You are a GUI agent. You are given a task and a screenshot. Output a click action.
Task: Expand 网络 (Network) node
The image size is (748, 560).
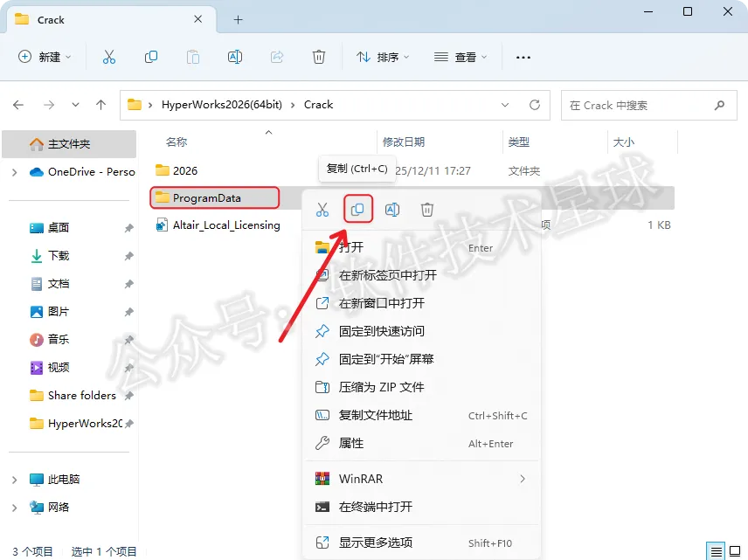(x=14, y=508)
